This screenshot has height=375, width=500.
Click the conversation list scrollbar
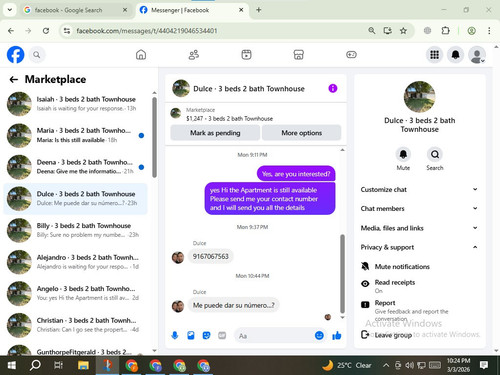pyautogui.click(x=154, y=137)
